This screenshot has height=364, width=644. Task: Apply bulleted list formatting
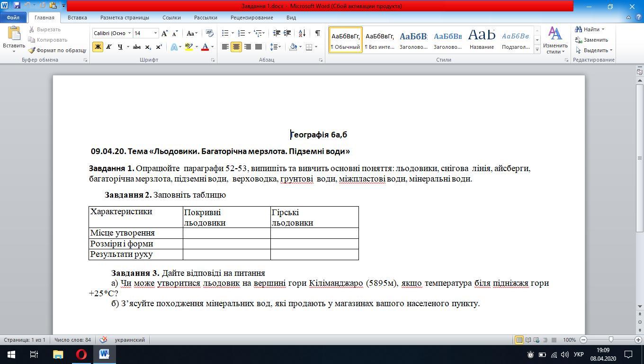pyautogui.click(x=225, y=33)
